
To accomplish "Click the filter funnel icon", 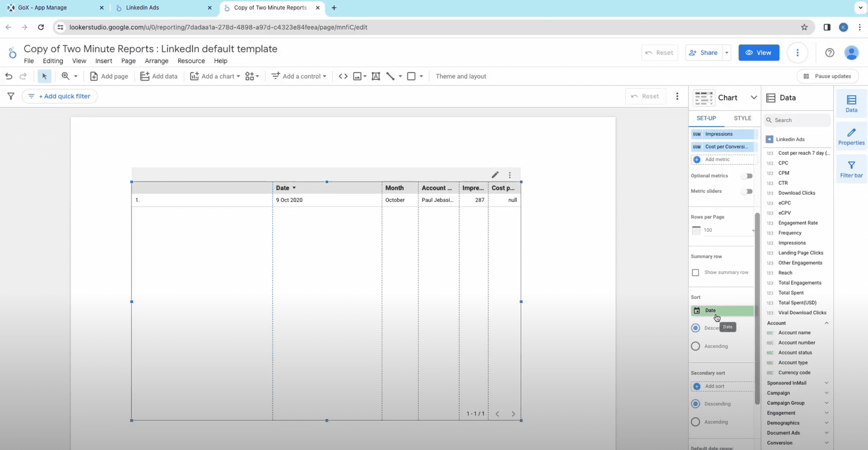I will click(x=11, y=96).
